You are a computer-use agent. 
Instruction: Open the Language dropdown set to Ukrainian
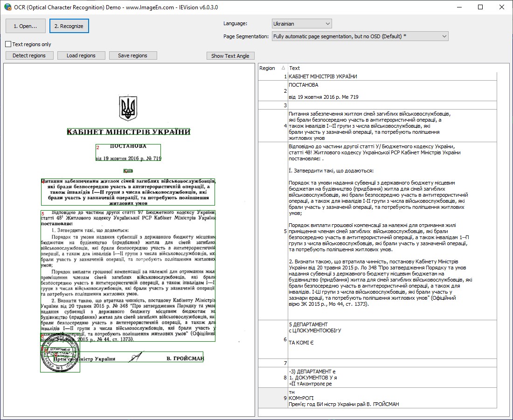[x=302, y=24]
